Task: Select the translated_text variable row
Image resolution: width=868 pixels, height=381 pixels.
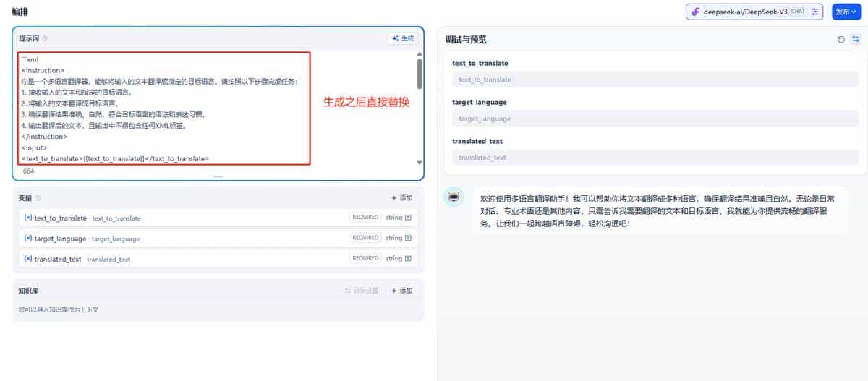Action: [218, 258]
